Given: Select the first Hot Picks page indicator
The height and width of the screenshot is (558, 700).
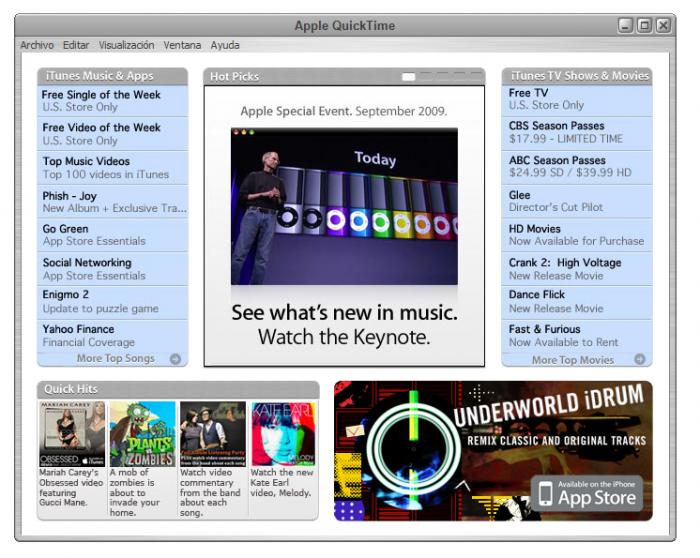Looking at the screenshot, I should (x=408, y=77).
